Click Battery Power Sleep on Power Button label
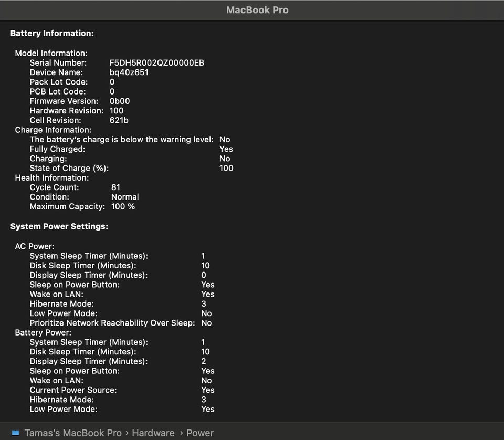The image size is (504, 440). coord(75,371)
